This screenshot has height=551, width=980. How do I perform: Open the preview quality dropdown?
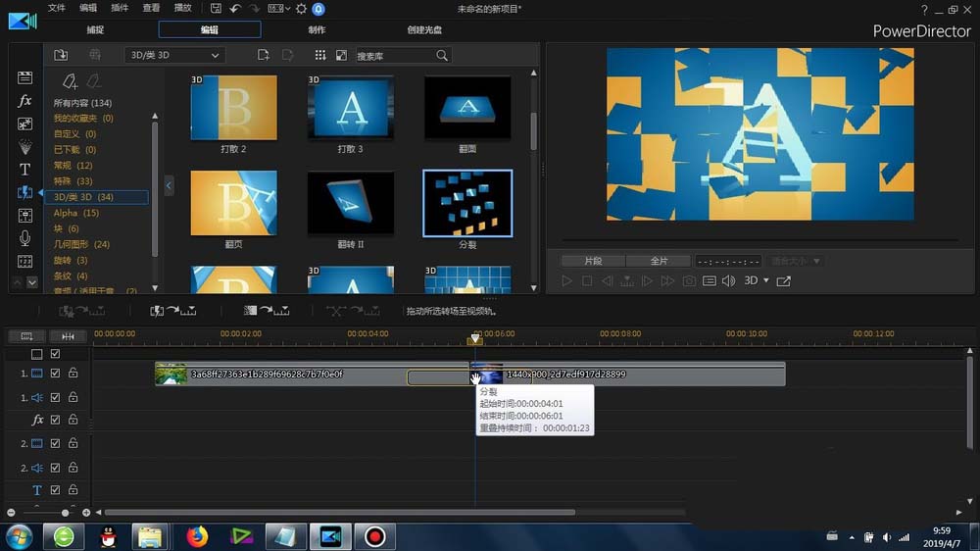(795, 261)
